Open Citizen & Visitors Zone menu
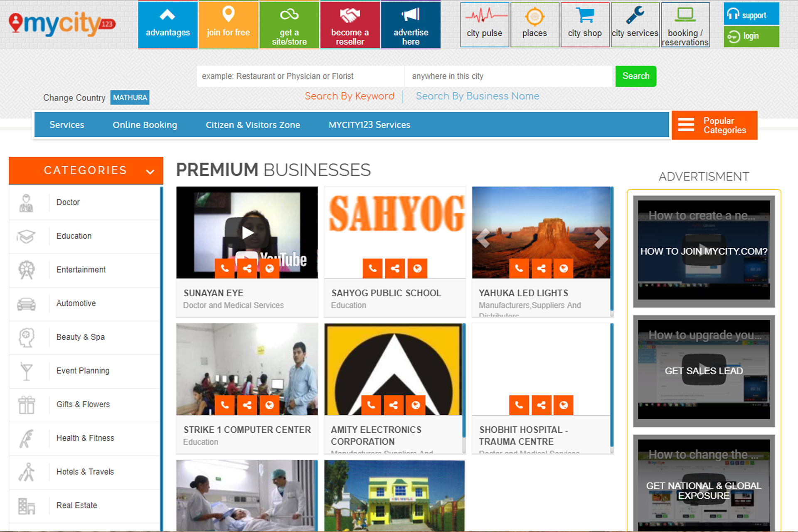Viewport: 798px width, 532px height. tap(253, 125)
